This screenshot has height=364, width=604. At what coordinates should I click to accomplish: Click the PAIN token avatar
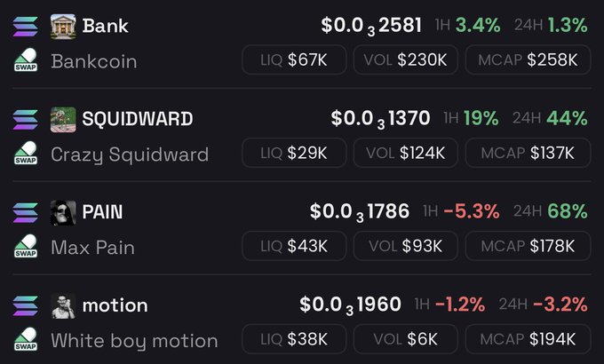click(x=63, y=212)
